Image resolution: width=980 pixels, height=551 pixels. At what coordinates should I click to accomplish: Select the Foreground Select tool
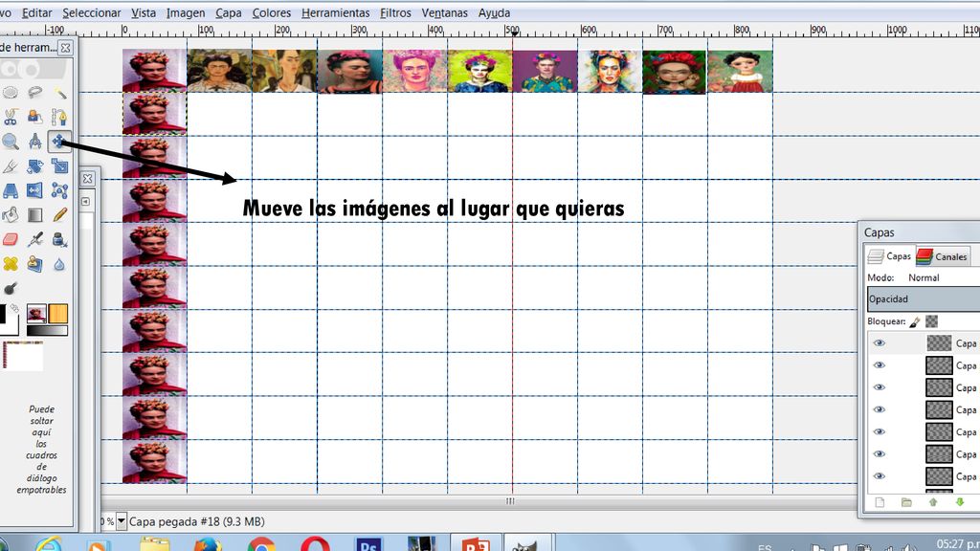point(35,117)
